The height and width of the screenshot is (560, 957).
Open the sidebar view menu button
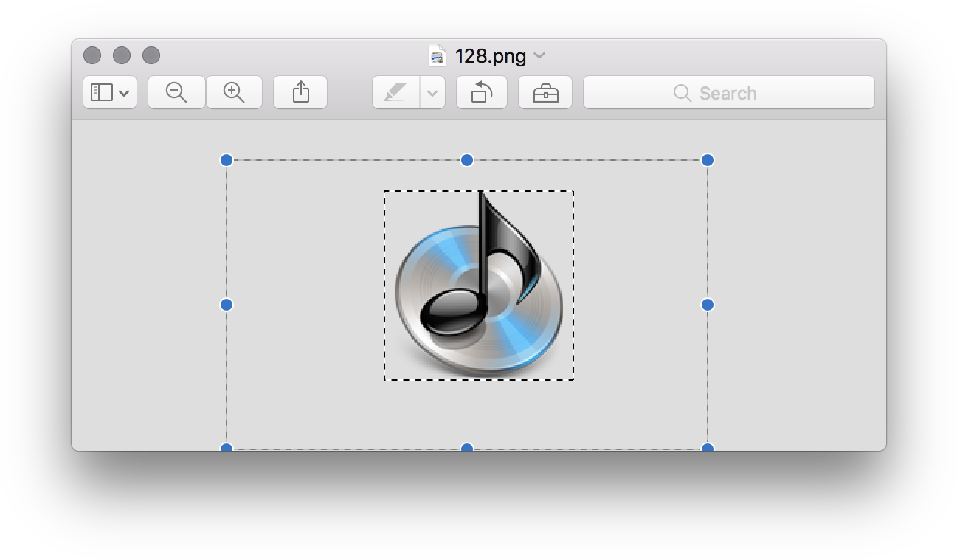(110, 93)
